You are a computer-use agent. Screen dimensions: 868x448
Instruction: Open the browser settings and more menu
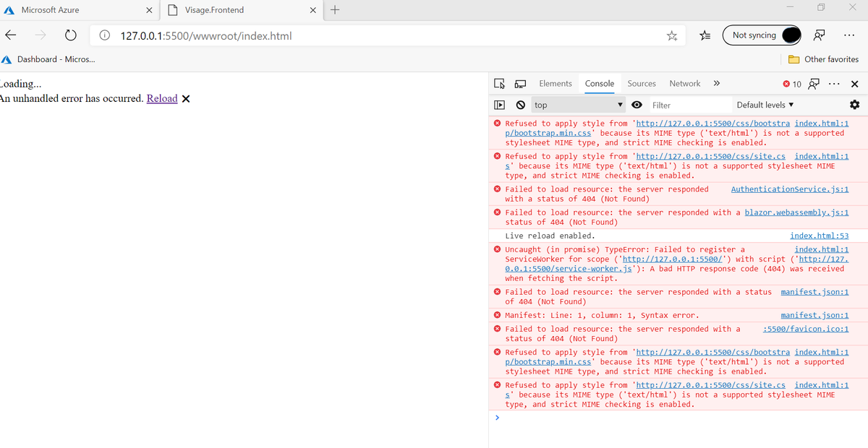pos(850,35)
